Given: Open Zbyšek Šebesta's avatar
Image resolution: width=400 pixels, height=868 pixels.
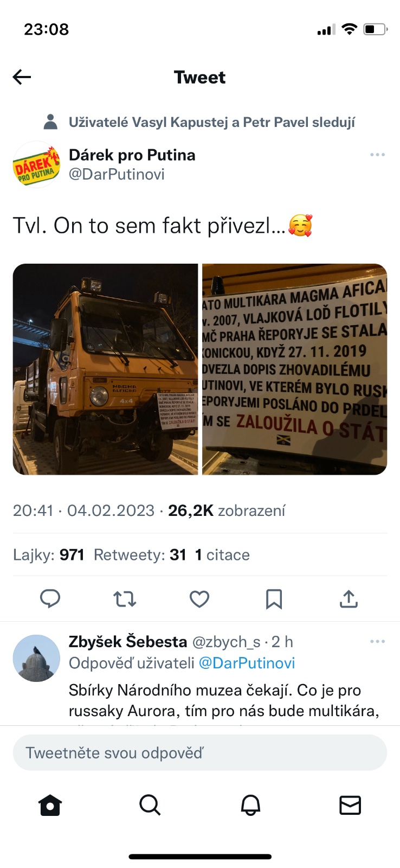Looking at the screenshot, I should click(36, 658).
